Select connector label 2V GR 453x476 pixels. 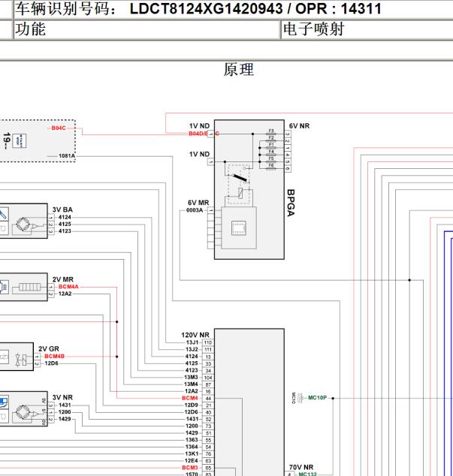[49, 349]
